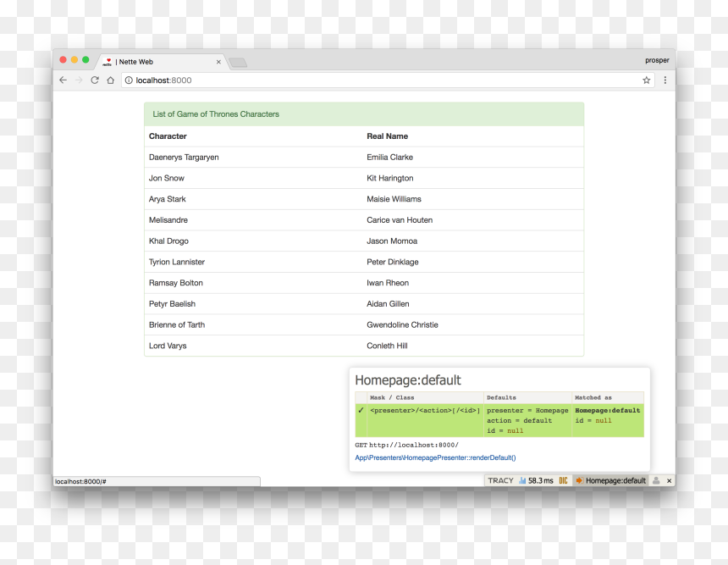
Task: Click the presenter = Homepage default value
Action: coord(527,410)
